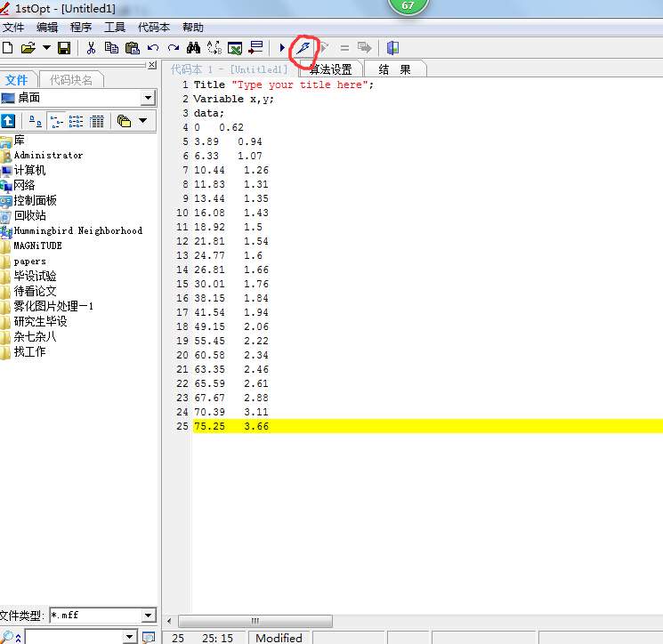Screen dimensions: 663x644
Task: Switch to the 算法设置 tab
Action: click(x=331, y=69)
